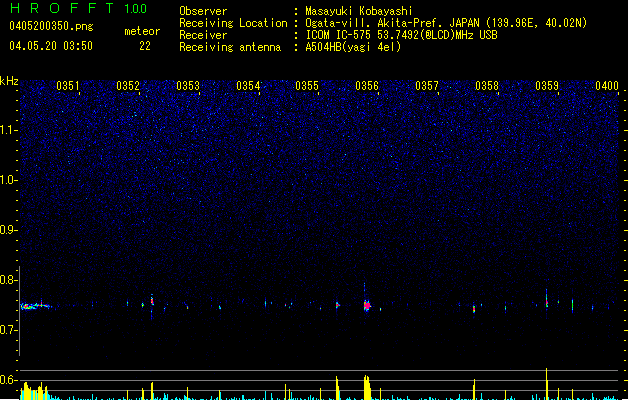
Task: Click the tallest yellow power spike near 0359
Action: tap(546, 384)
